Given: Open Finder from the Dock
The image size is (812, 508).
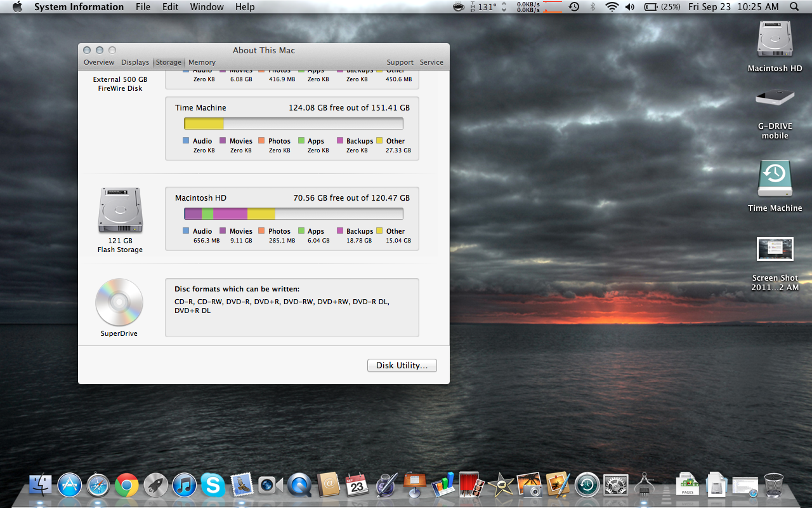Looking at the screenshot, I should point(41,486).
